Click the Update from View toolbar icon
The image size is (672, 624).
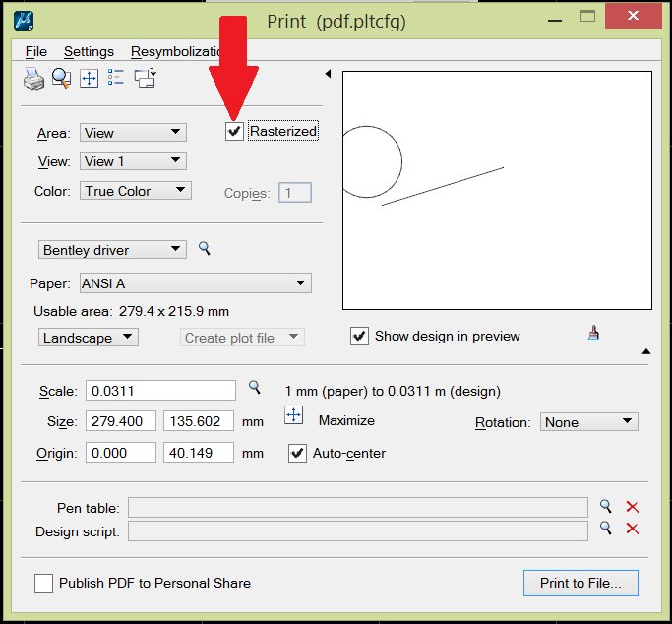(x=146, y=78)
